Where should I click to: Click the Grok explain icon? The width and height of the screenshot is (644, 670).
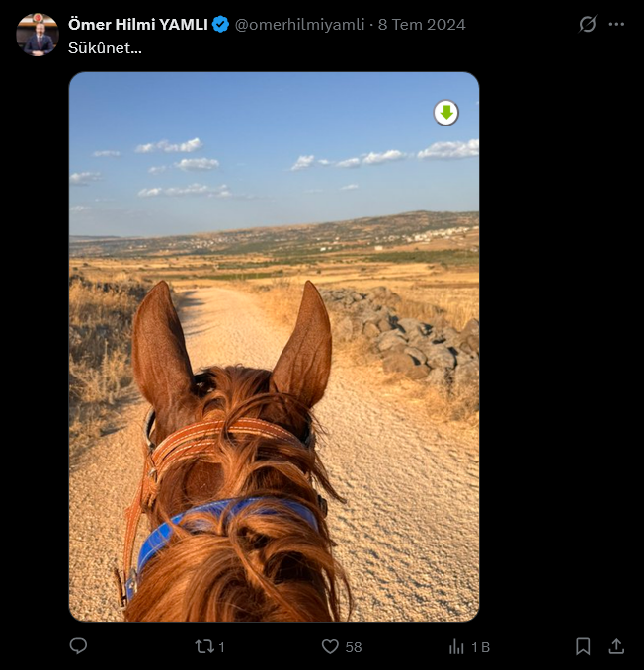tap(587, 24)
